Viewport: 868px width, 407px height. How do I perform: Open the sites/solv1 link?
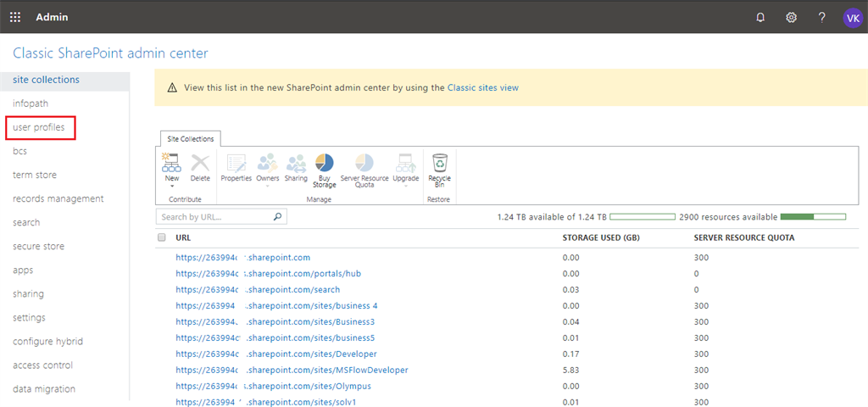point(265,402)
